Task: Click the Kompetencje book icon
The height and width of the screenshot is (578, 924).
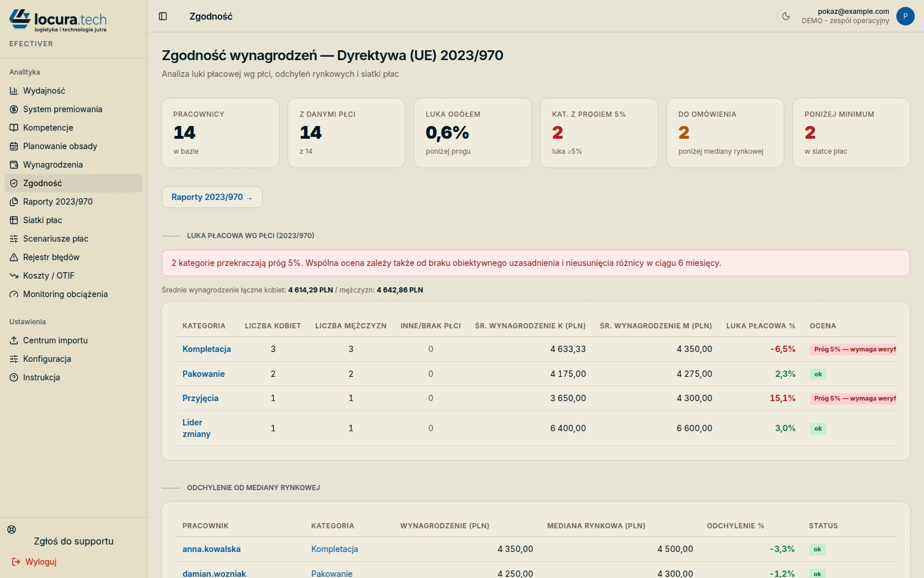Action: (14, 128)
